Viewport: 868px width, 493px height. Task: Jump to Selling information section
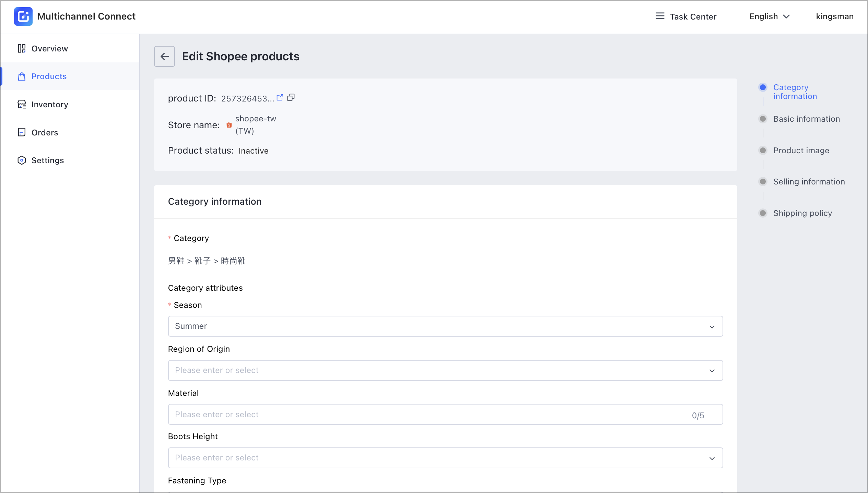point(809,182)
